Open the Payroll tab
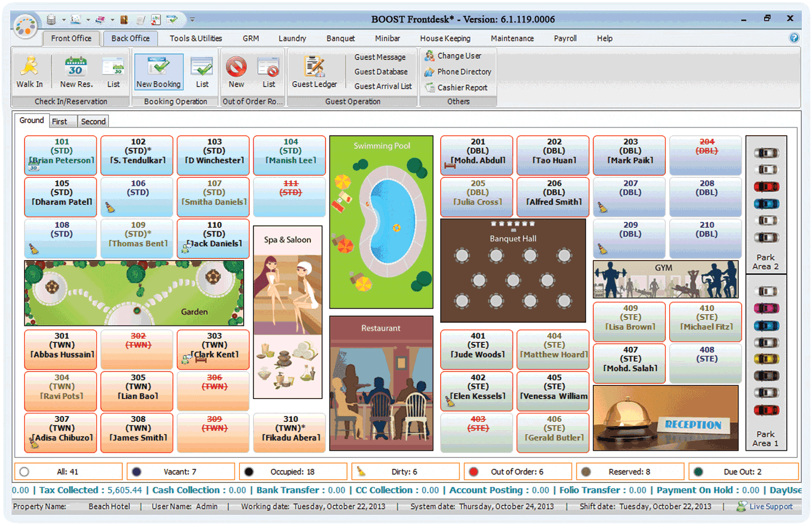The width and height of the screenshot is (812, 525). [565, 38]
